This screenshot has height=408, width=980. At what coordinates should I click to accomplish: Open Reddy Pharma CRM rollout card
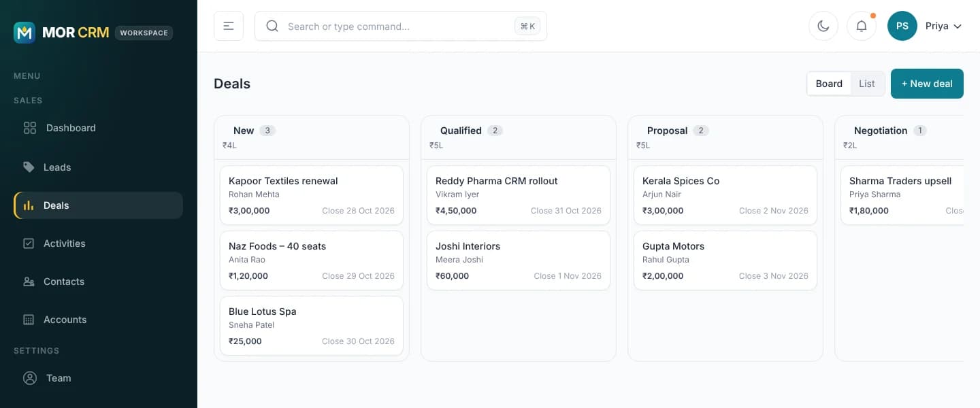coord(519,195)
